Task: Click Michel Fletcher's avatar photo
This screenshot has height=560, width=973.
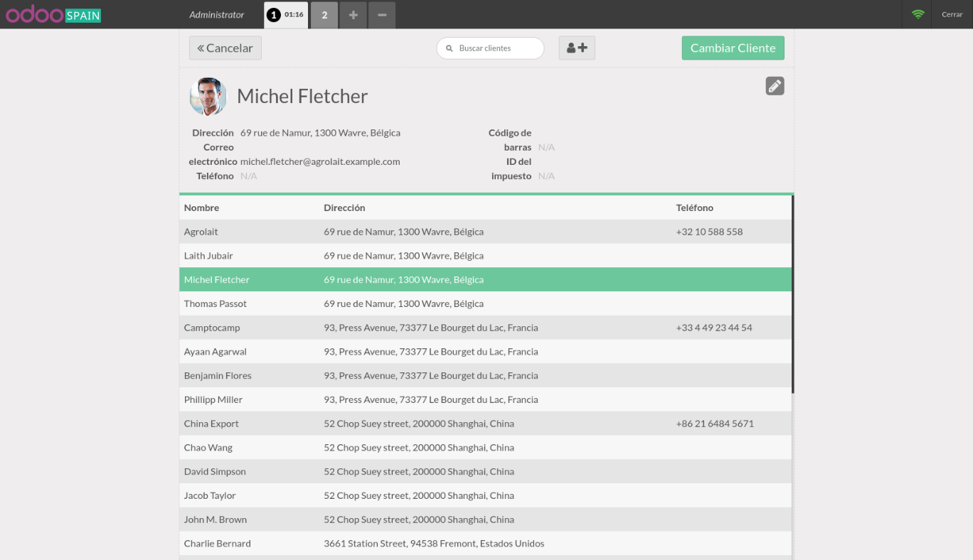Action: click(x=207, y=96)
